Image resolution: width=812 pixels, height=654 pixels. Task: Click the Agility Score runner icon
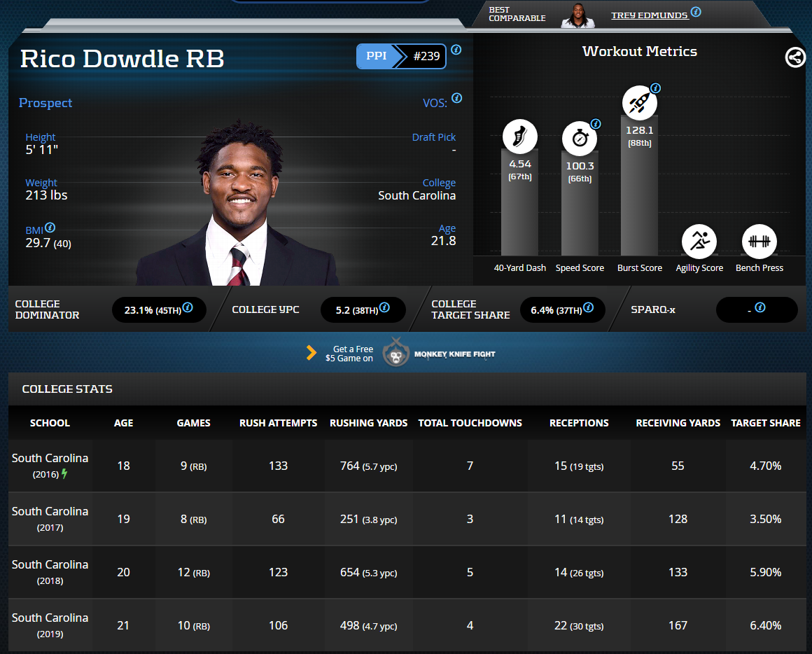pyautogui.click(x=699, y=242)
